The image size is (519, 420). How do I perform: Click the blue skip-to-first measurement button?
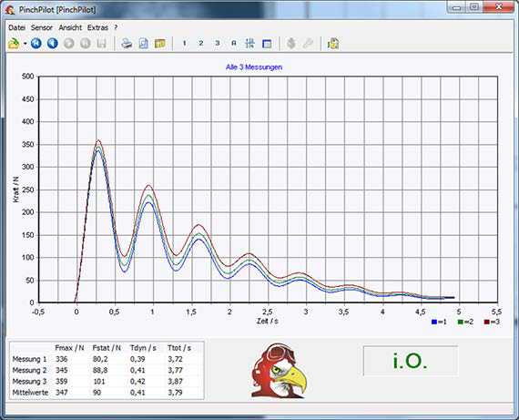(36, 44)
